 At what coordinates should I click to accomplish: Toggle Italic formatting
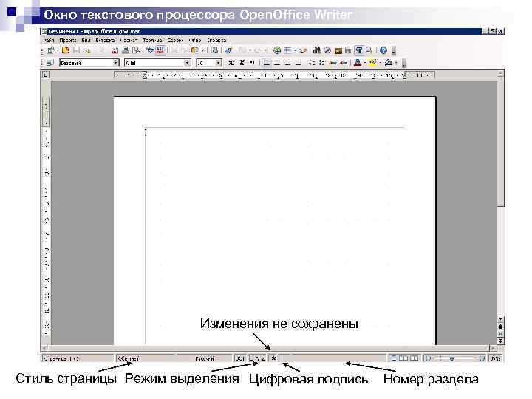click(242, 63)
